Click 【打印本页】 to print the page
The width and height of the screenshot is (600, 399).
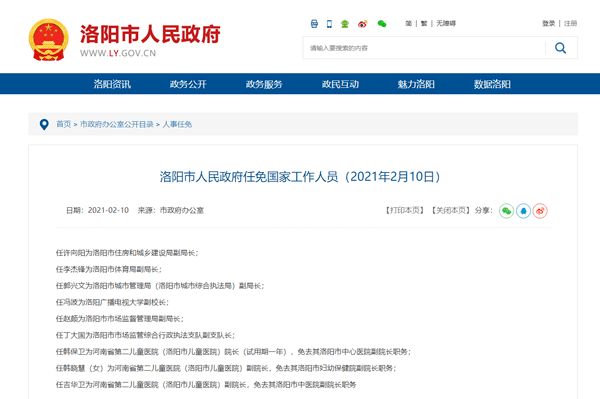tap(404, 210)
